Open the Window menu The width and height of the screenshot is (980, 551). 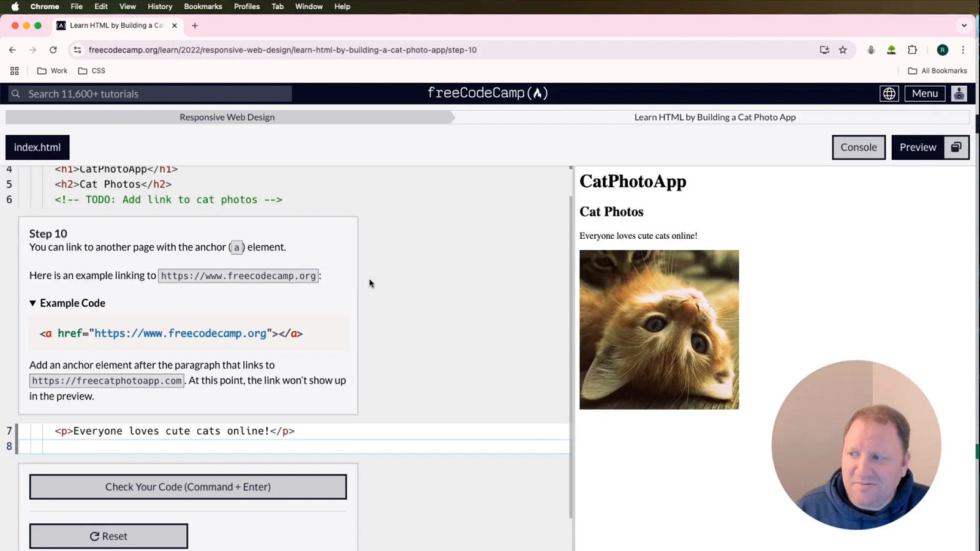[309, 7]
